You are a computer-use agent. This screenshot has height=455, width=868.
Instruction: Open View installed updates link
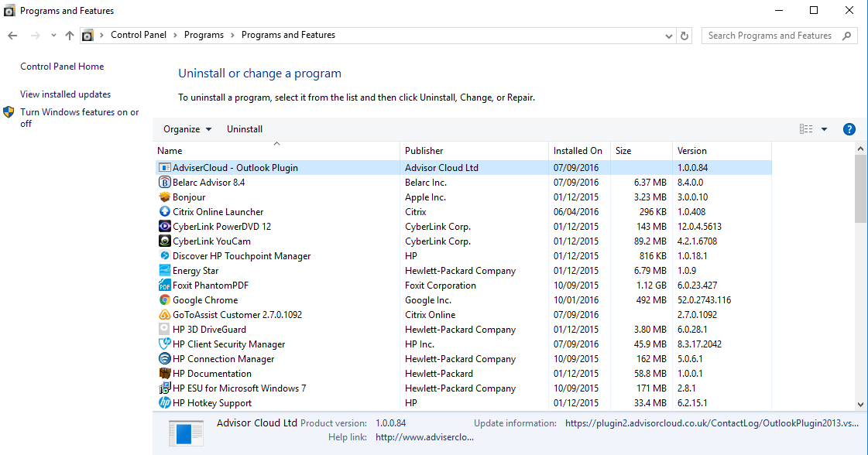[65, 94]
